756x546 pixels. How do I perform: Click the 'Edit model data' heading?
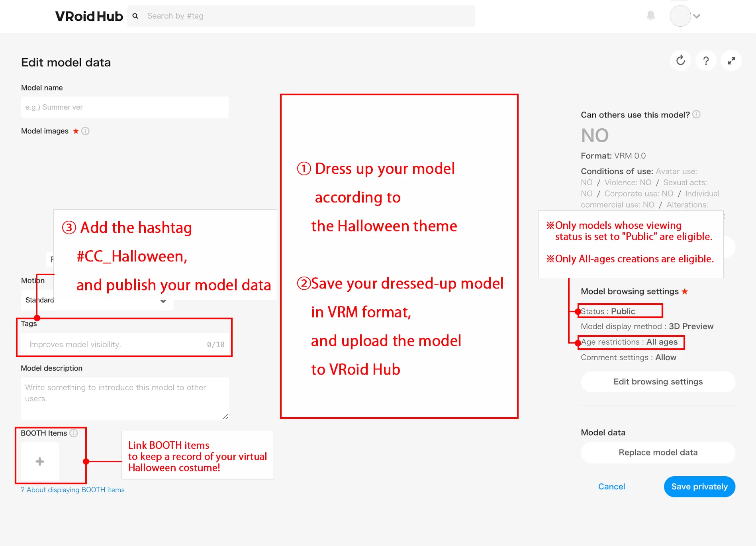point(66,63)
